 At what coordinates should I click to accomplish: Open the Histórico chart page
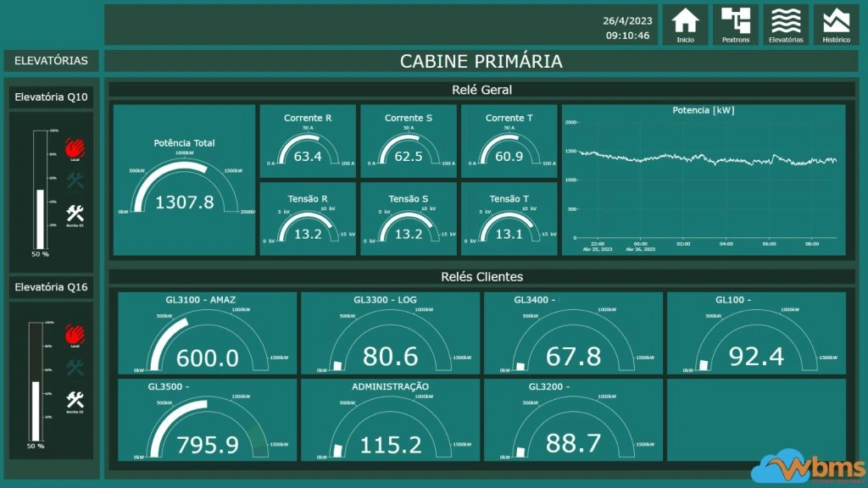(836, 25)
